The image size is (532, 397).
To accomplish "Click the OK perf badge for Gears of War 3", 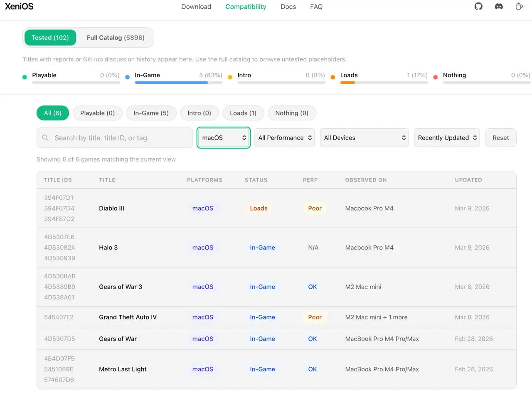I will tap(313, 287).
